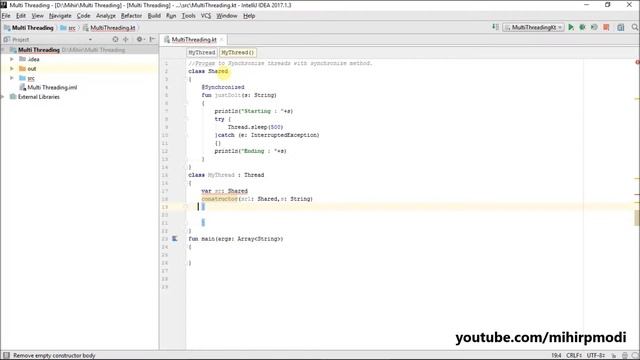Click MultiThreading.kt navigation bar crumb

click(x=109, y=28)
